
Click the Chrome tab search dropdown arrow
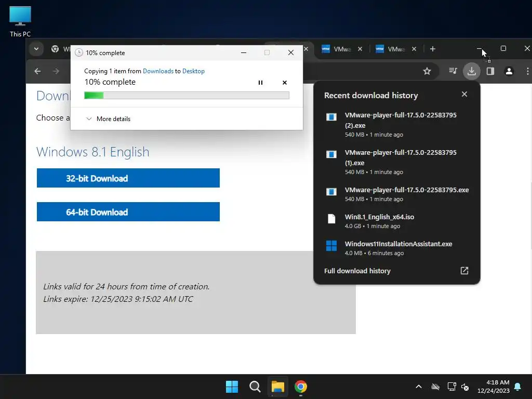point(36,49)
